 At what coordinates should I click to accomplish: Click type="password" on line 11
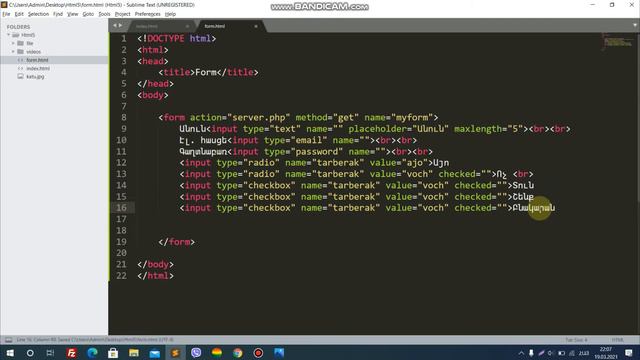click(x=303, y=152)
